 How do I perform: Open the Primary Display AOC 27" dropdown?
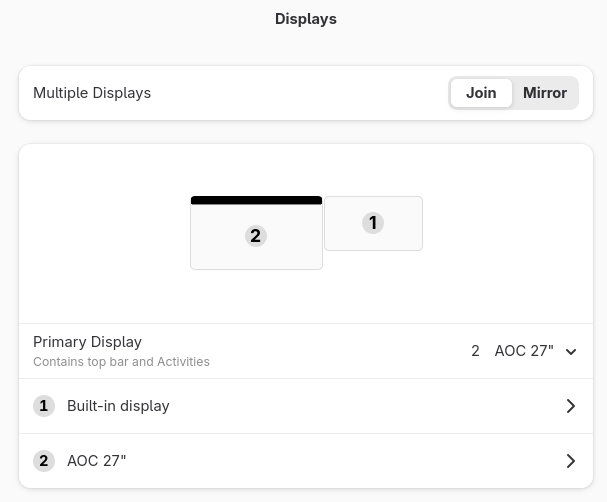pos(523,351)
